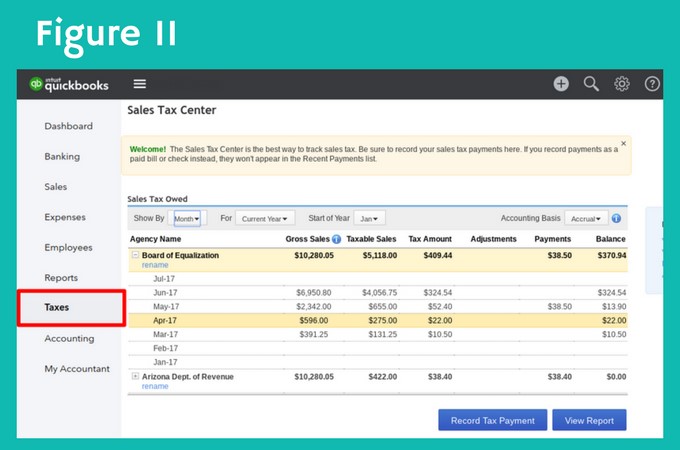Screen dimensions: 680x450
Task: Select the Apr-17 row label
Action: 165,320
